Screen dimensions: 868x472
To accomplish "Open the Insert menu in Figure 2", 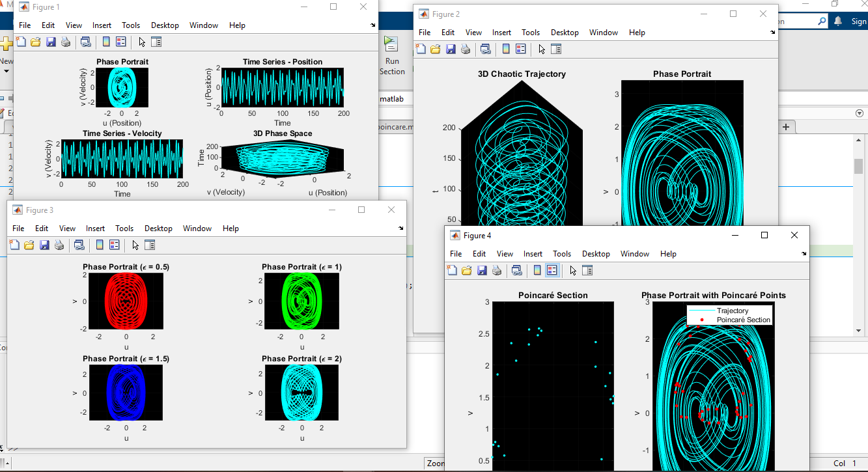I will pyautogui.click(x=501, y=33).
